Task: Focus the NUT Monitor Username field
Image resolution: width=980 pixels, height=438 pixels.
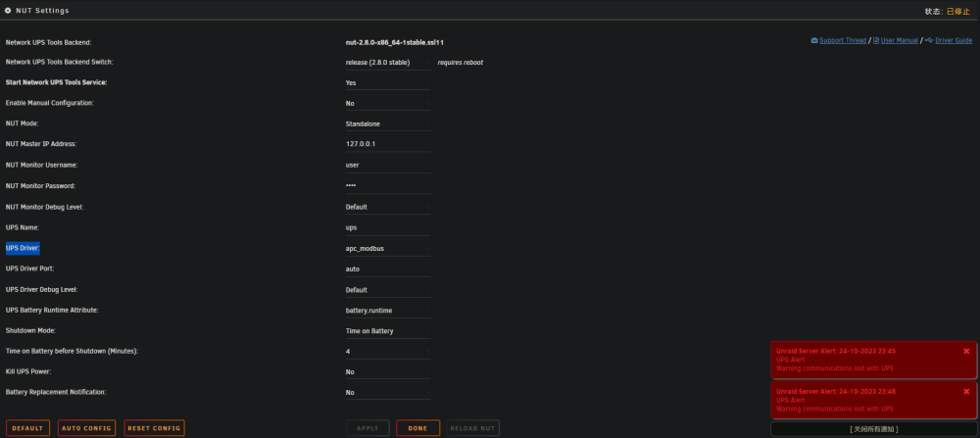Action: tap(387, 166)
